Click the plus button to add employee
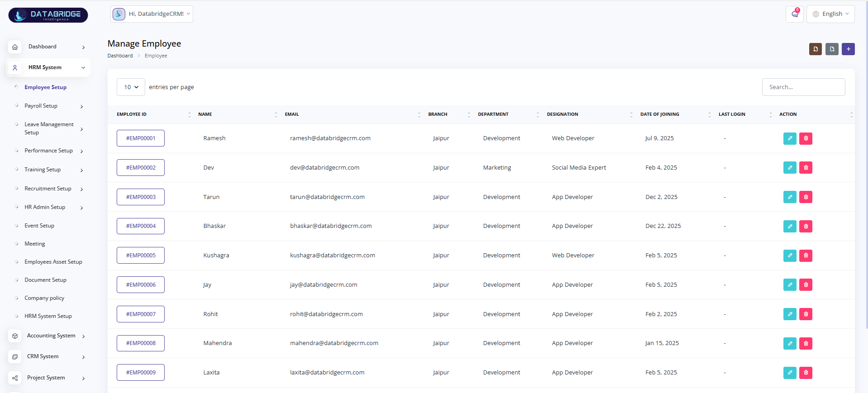This screenshot has width=868, height=393. click(x=849, y=49)
